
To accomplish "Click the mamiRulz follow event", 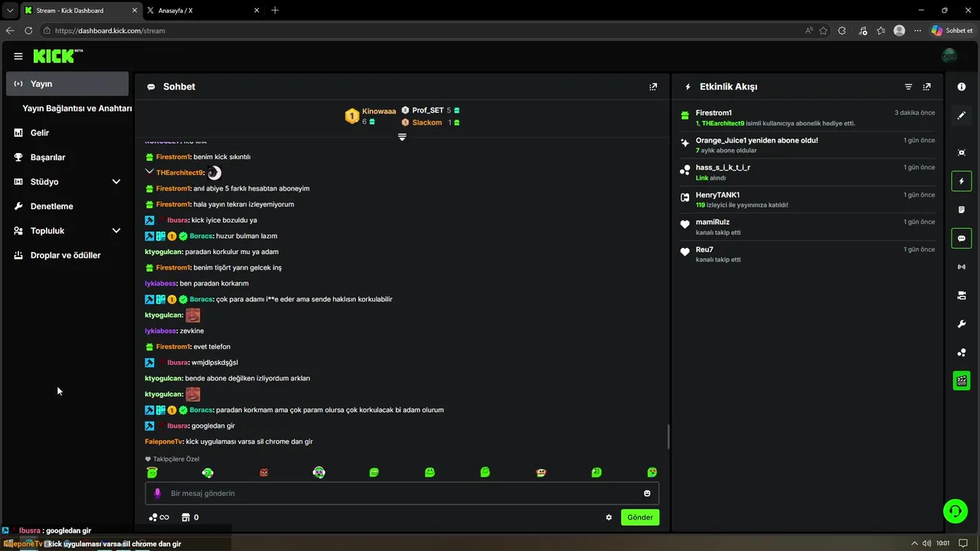I will 808,227.
